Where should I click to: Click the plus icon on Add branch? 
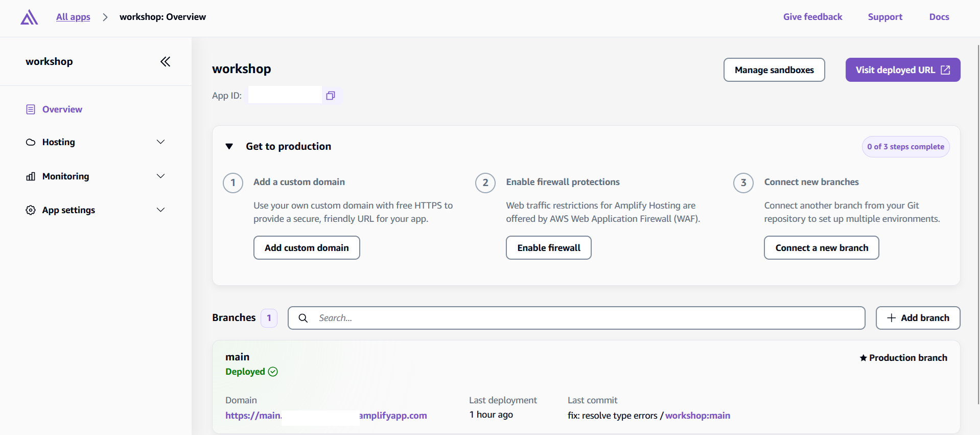(x=892, y=318)
